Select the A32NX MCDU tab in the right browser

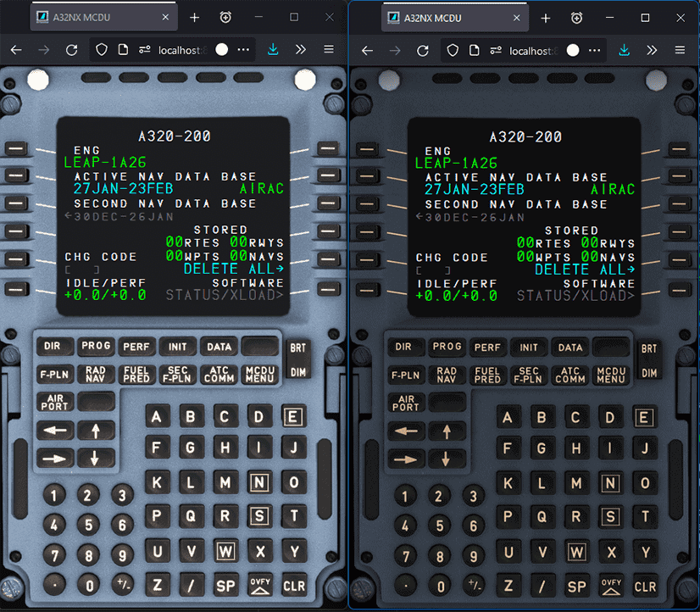coord(448,18)
